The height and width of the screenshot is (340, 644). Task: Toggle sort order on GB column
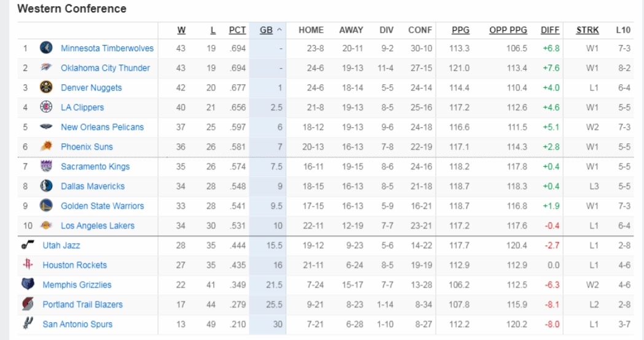(x=270, y=30)
